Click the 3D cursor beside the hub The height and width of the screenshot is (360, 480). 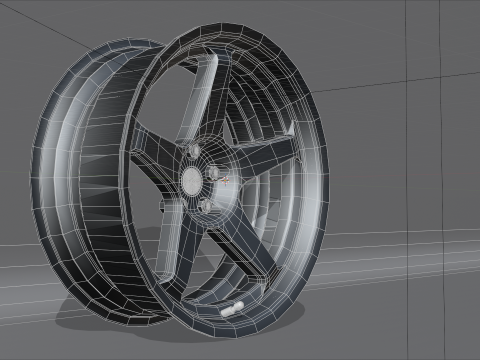click(x=226, y=181)
